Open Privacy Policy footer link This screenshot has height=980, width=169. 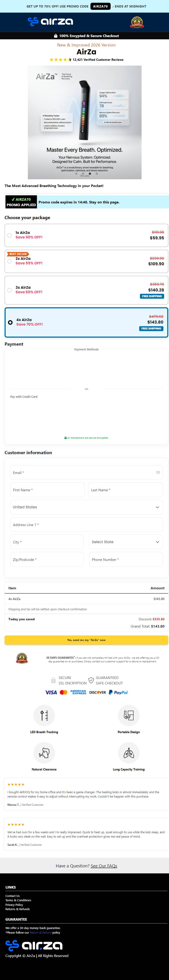coord(14,905)
